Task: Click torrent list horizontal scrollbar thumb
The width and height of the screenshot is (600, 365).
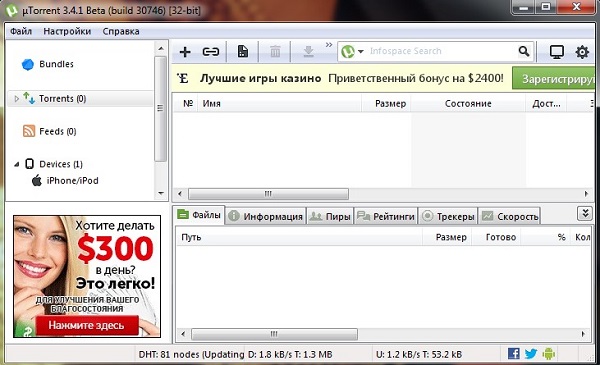Action: 268,194
